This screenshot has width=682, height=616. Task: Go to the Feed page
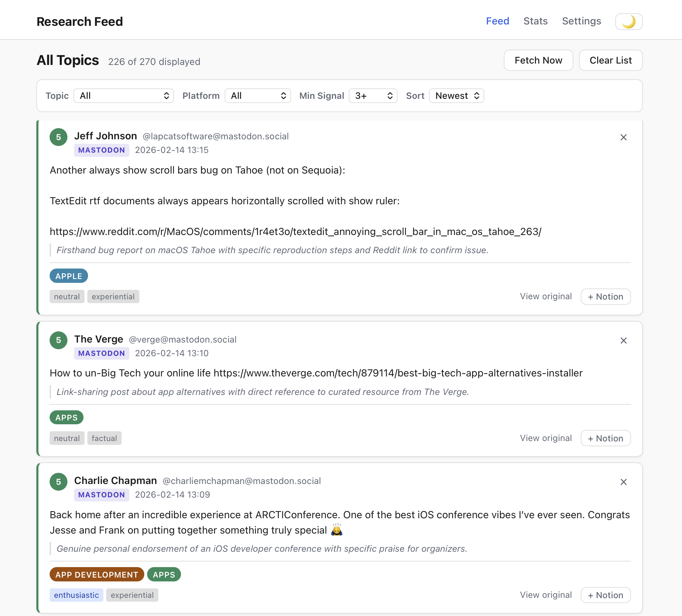[498, 21]
